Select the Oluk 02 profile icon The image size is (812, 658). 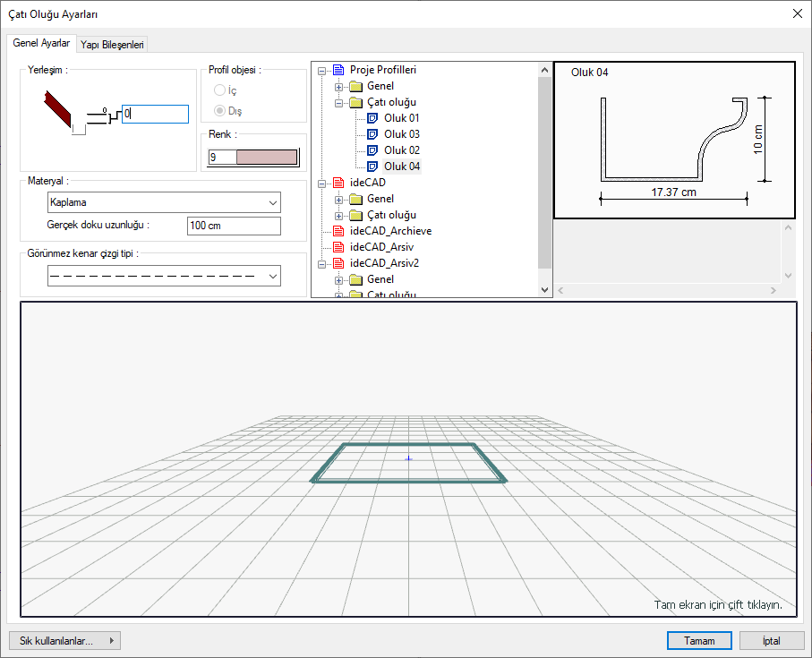point(373,150)
